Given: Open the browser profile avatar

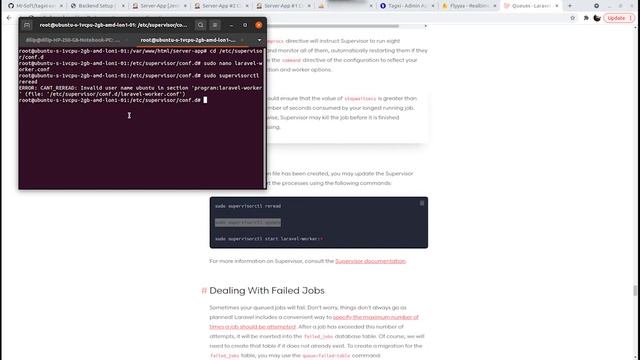Looking at the screenshot, I should 597,18.
